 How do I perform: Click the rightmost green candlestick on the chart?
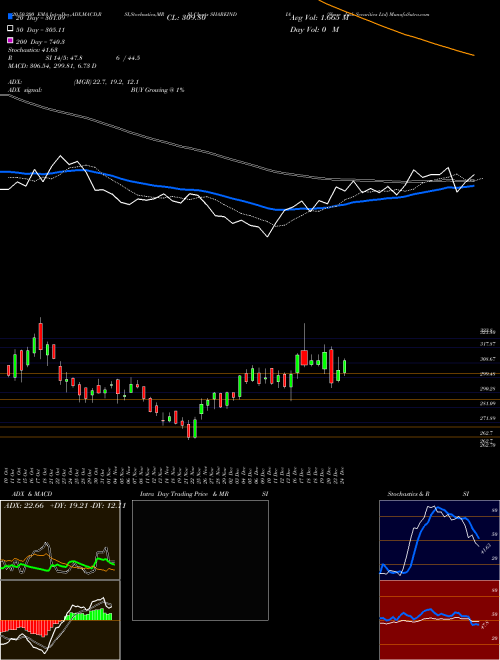pyautogui.click(x=345, y=367)
